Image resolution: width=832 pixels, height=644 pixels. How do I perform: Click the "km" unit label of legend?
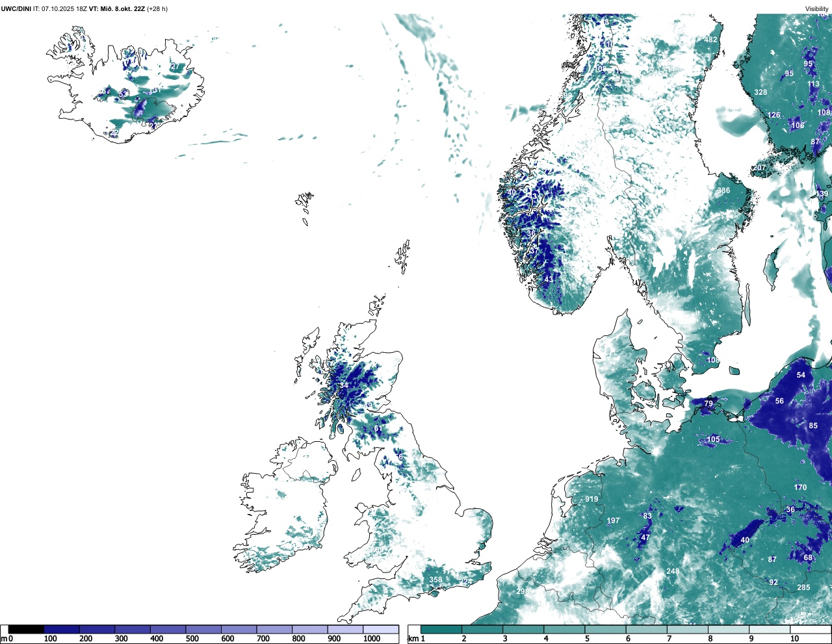413,639
